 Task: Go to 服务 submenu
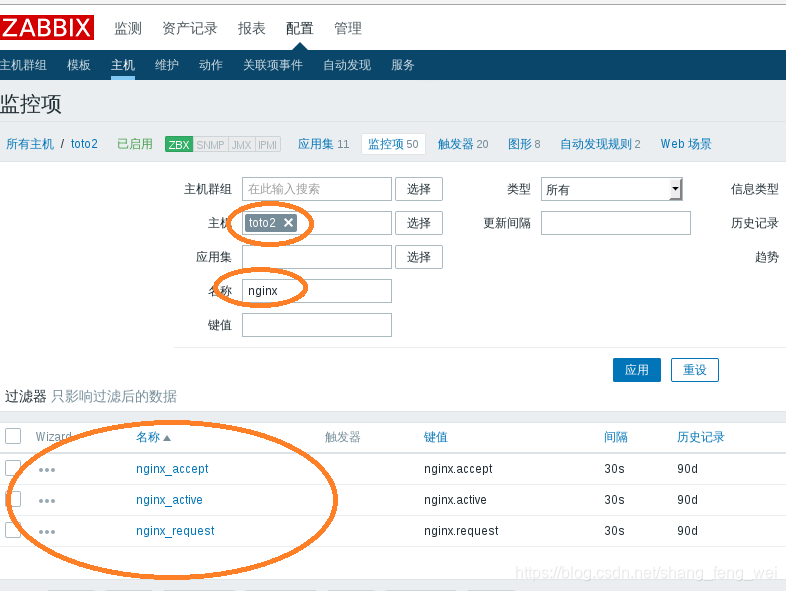pos(403,65)
